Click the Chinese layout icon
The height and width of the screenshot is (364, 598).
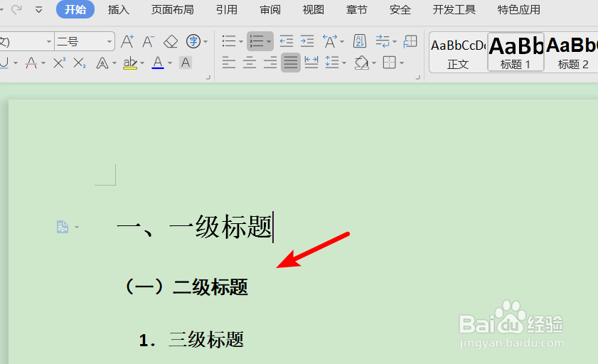(x=330, y=41)
